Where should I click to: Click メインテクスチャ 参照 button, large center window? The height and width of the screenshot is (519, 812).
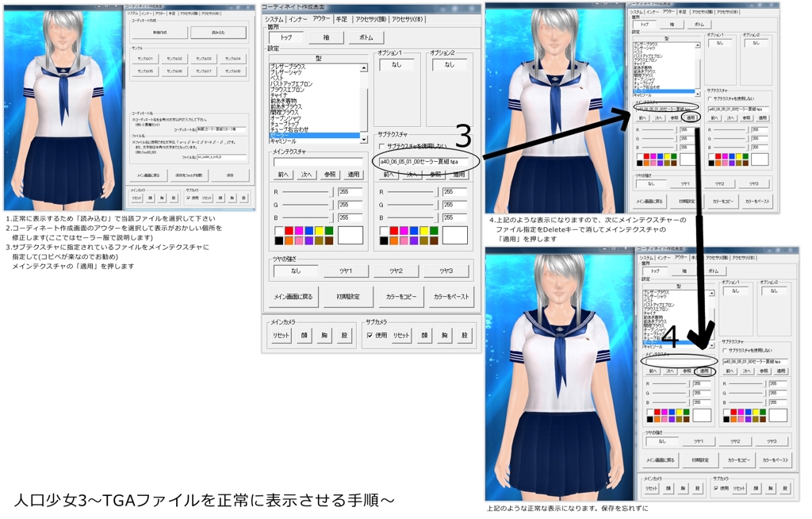pyautogui.click(x=330, y=175)
